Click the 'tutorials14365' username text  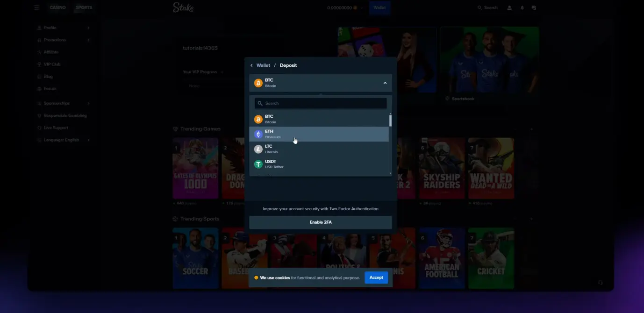tap(200, 48)
